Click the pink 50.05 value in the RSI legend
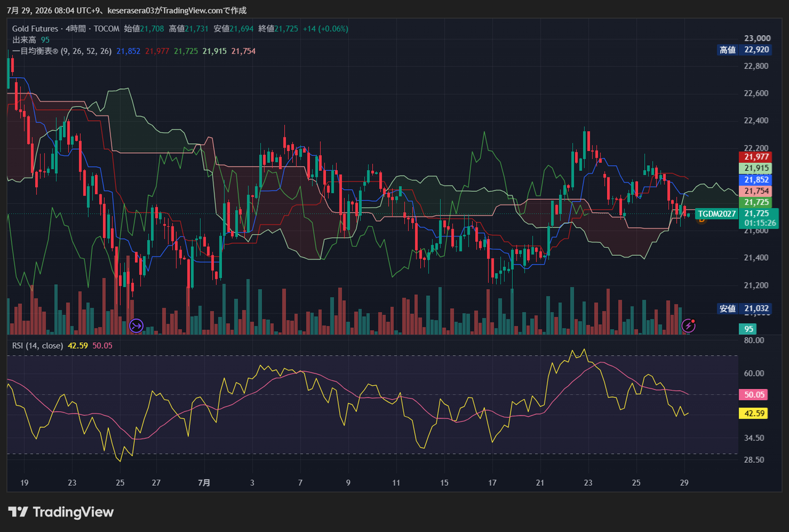Image resolution: width=789 pixels, height=532 pixels. pos(102,346)
